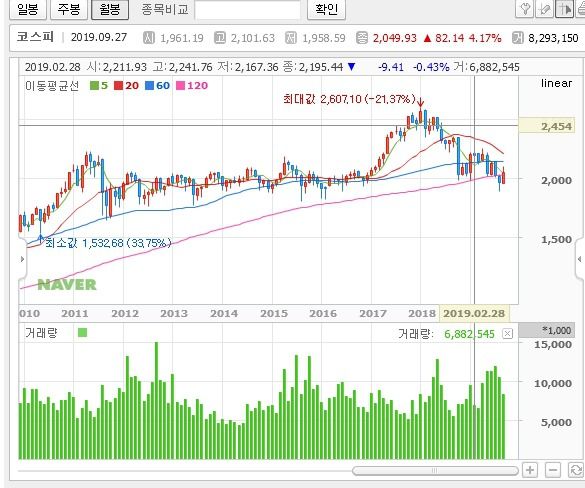This screenshot has height=488, width=585.
Task: Click the percentage change 4.17%
Action: click(x=485, y=38)
